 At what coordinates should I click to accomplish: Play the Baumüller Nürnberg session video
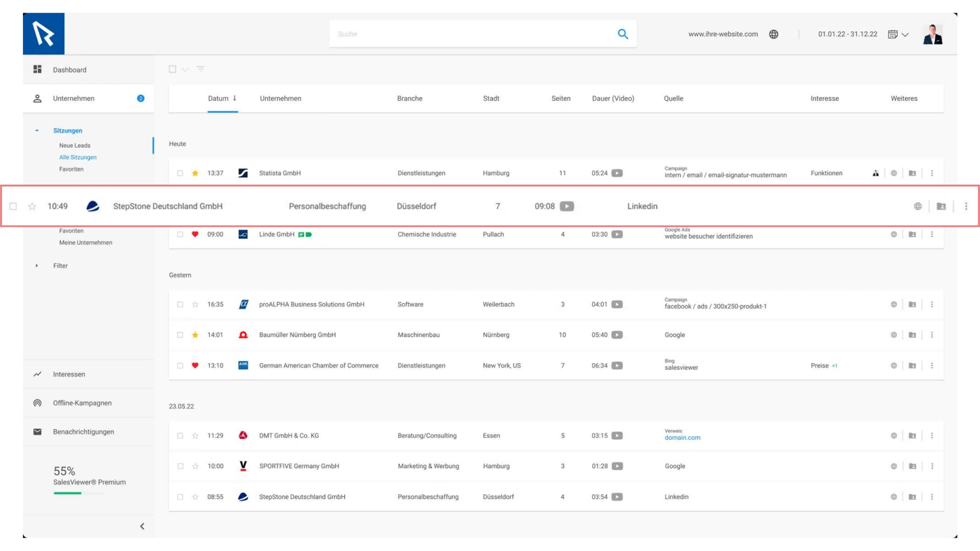tap(617, 335)
